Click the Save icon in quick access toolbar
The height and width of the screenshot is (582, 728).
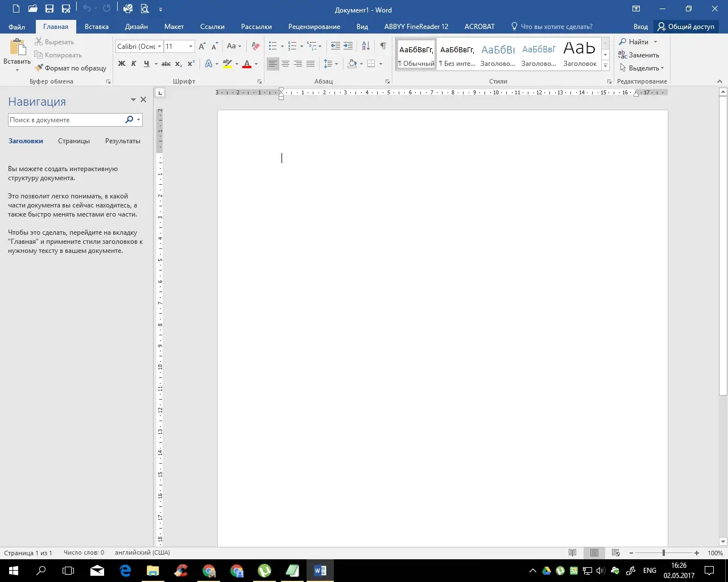[49, 9]
